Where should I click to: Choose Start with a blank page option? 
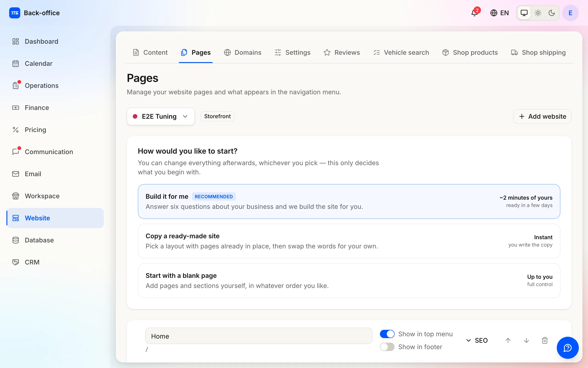pos(349,281)
